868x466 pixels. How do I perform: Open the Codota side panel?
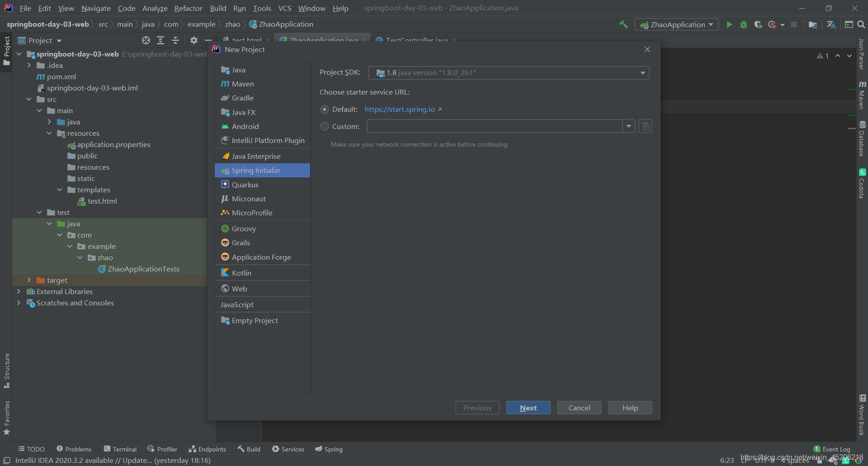click(x=862, y=183)
